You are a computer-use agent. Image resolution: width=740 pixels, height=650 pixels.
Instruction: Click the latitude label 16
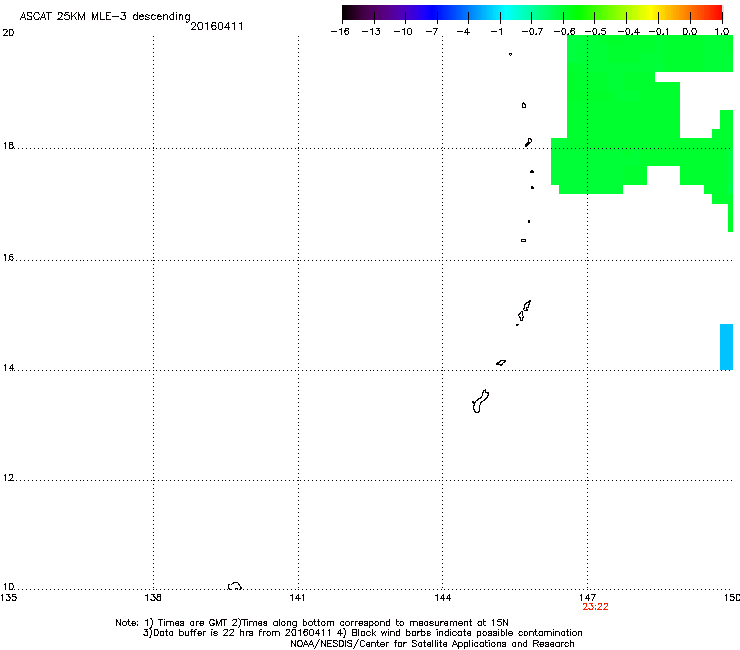click(x=8, y=258)
